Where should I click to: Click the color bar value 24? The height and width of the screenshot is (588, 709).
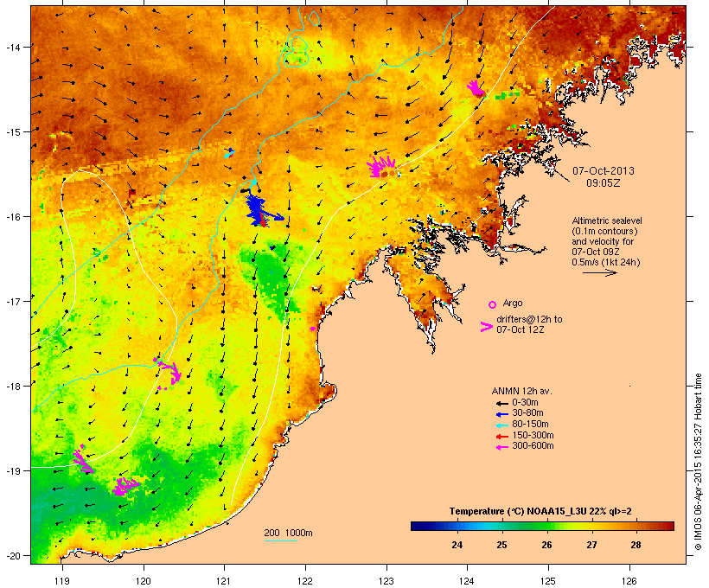pos(457,545)
